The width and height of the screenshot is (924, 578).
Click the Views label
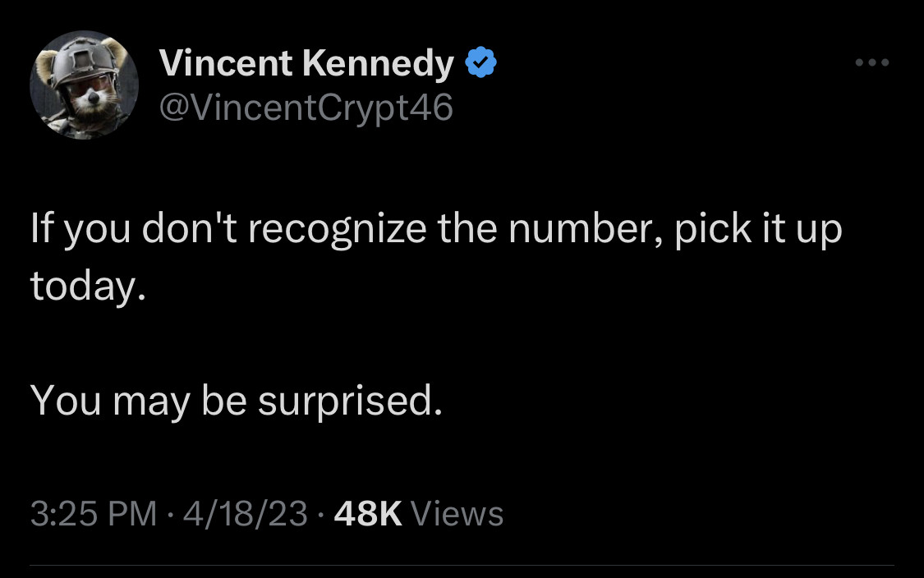coord(457,513)
